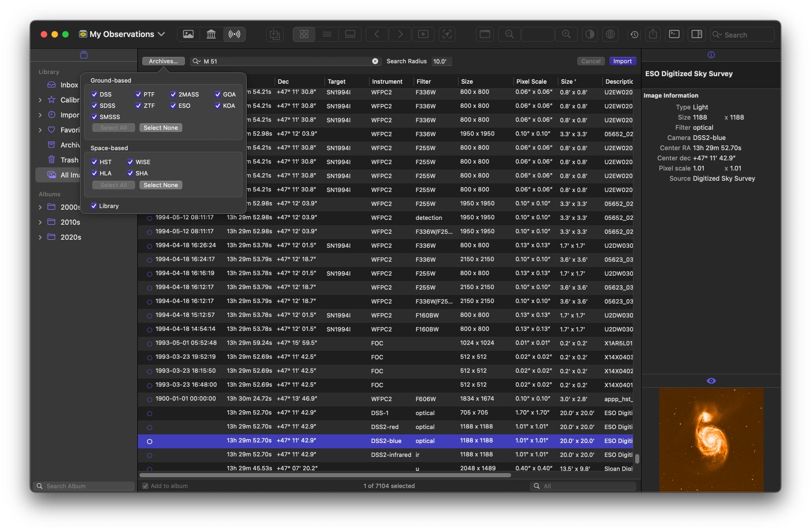This screenshot has height=532, width=811.
Task: Select the Trash item in Library
Action: point(69,160)
